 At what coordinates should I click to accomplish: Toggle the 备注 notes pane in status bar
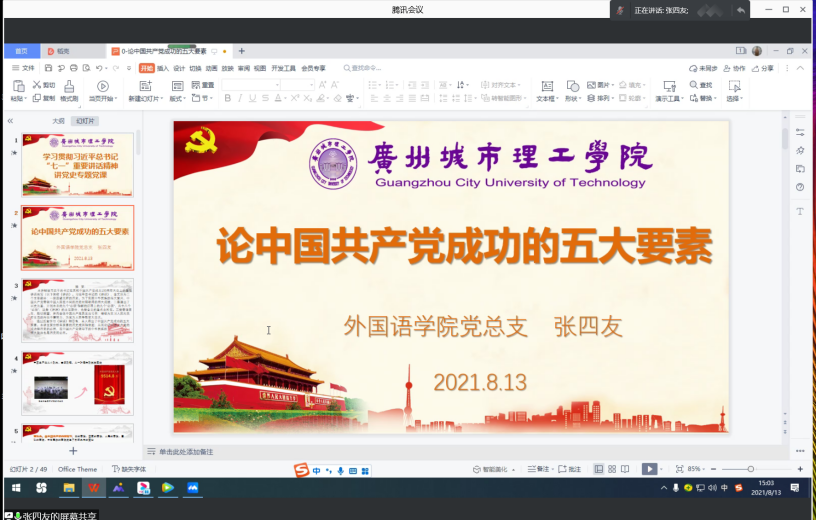click(540, 469)
